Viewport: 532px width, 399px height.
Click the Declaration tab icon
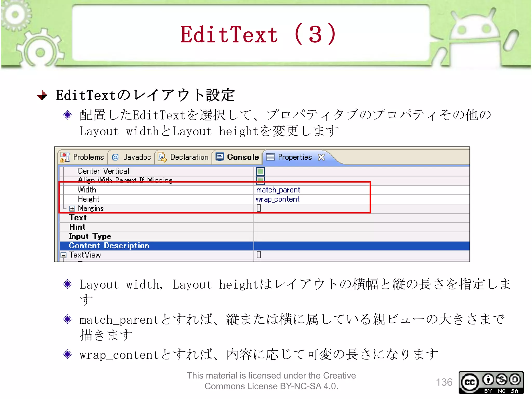pos(162,157)
